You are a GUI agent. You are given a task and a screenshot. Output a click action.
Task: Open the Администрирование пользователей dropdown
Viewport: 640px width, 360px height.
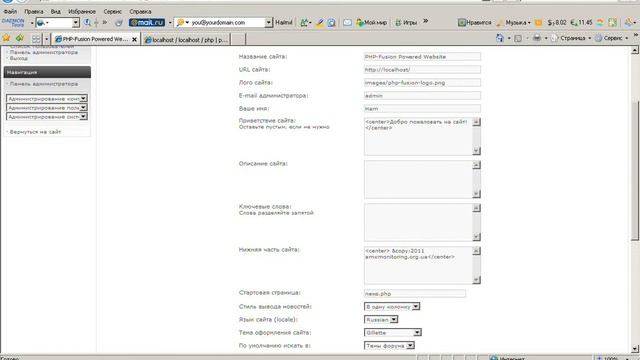click(x=47, y=107)
